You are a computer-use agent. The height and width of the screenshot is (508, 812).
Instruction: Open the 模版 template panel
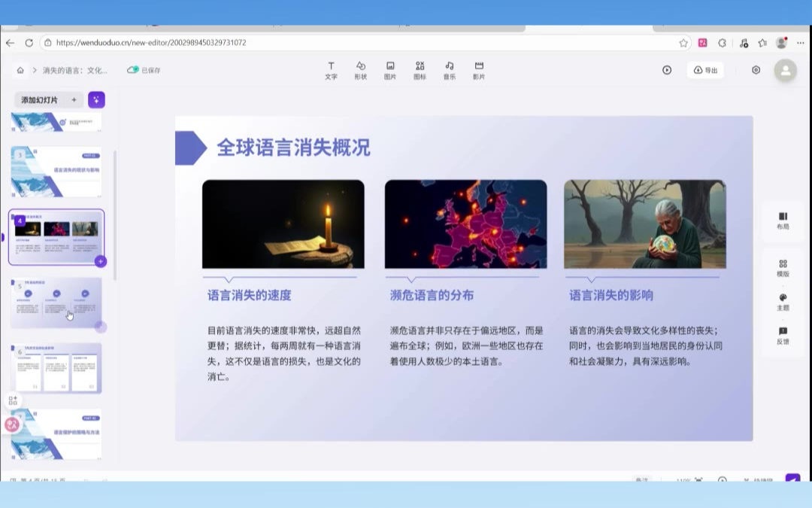[x=783, y=268]
